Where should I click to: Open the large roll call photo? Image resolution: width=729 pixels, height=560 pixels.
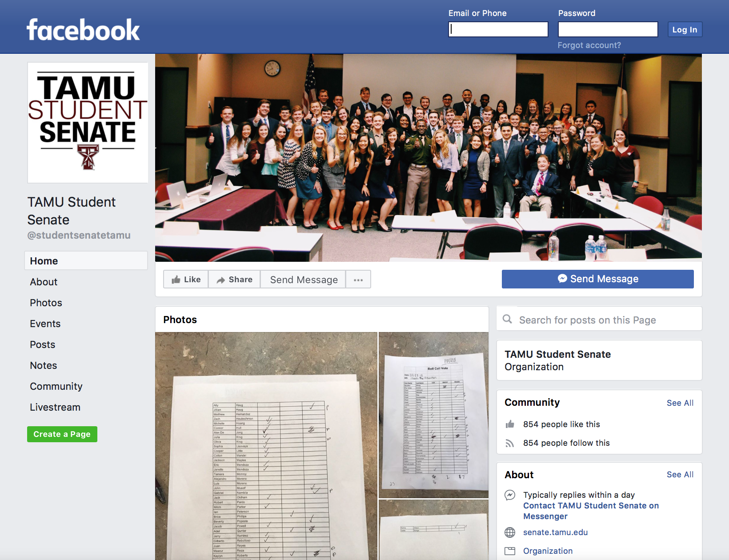[x=266, y=446]
